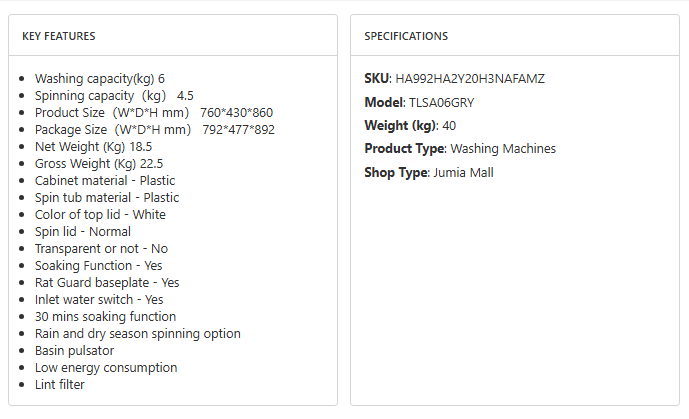This screenshot has width=689, height=419.
Task: Click the Rat Guard baseplate - Yes item
Action: [x=107, y=282]
